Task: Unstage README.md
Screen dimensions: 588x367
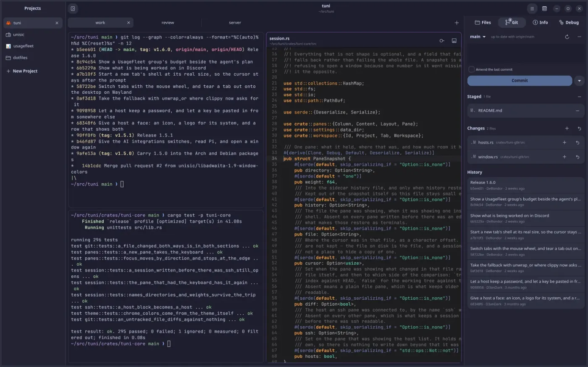Action: click(577, 111)
